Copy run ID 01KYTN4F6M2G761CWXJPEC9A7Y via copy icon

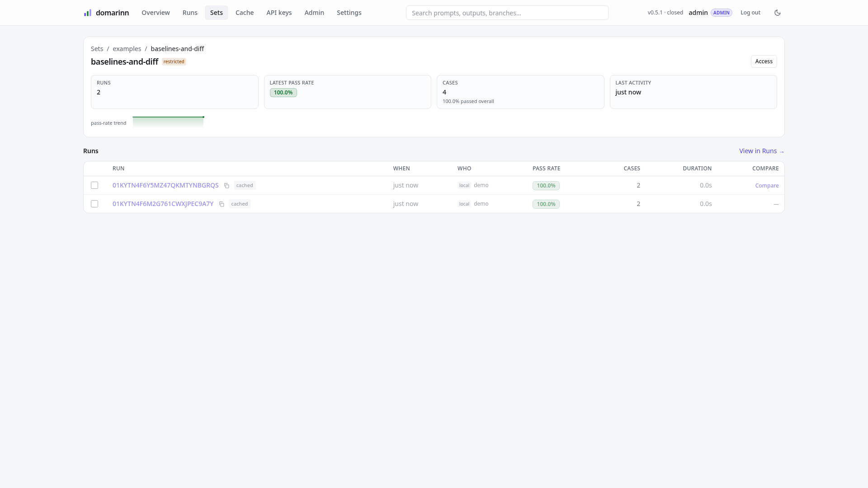tap(222, 204)
